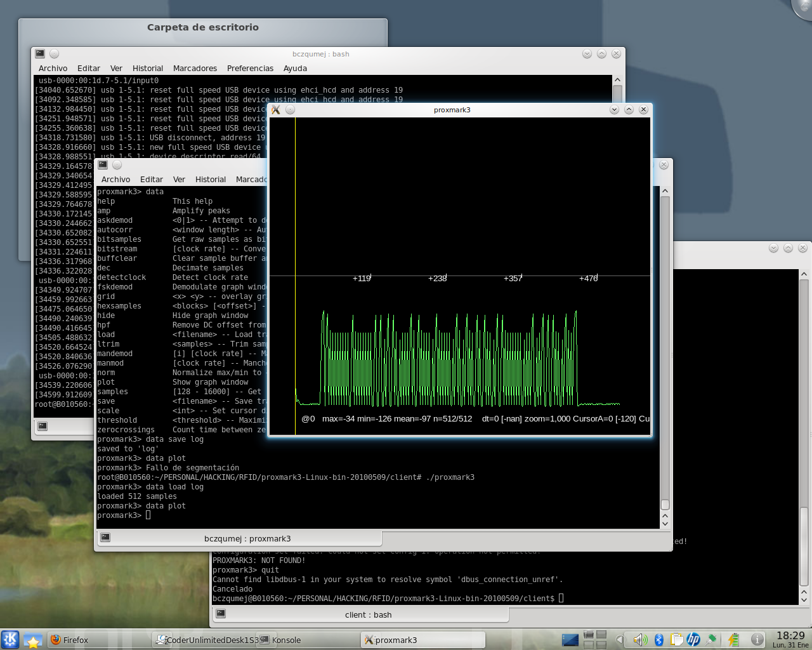Open Archivo menu in the back bash window
This screenshot has width=812, height=650.
[53, 69]
